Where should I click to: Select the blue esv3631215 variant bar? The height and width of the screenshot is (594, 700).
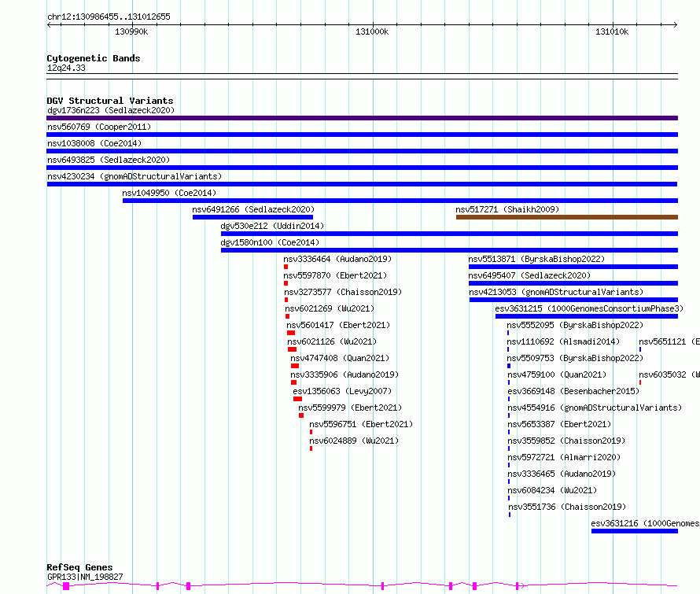point(587,316)
